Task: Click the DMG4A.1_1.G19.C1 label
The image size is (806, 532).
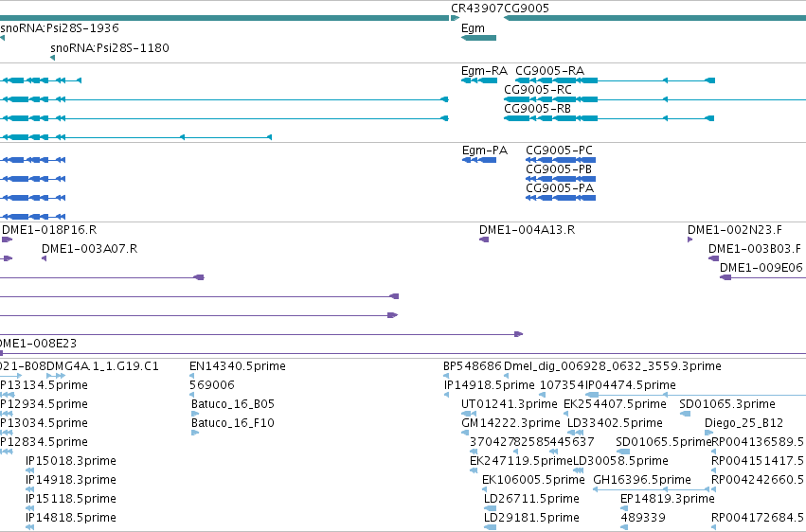Action: point(102,366)
